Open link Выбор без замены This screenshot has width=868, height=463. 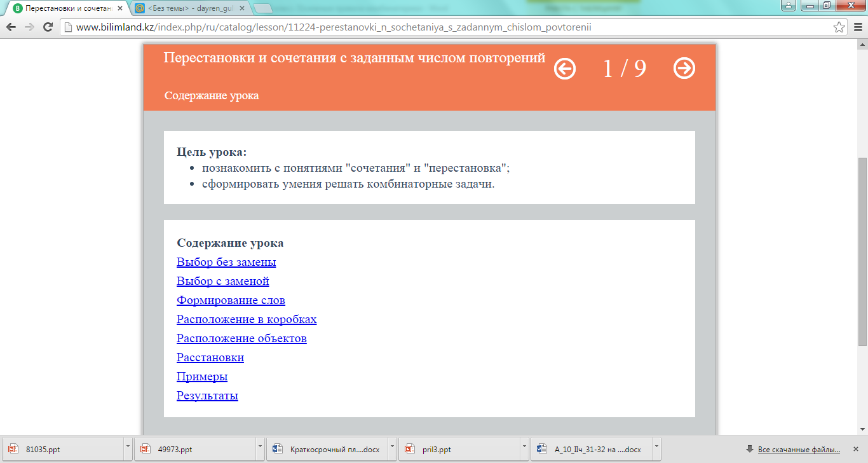pyautogui.click(x=226, y=262)
